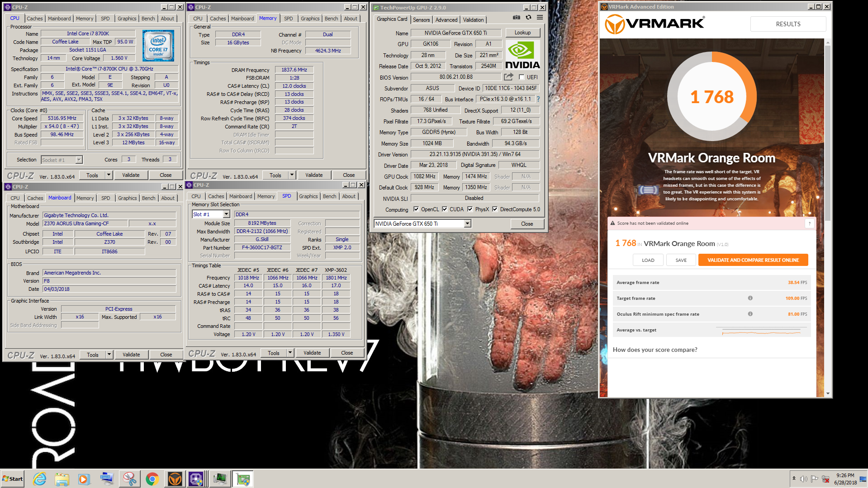Click the 1 768 score circle in VRMark
Screen dimensions: 868x488
click(712, 96)
